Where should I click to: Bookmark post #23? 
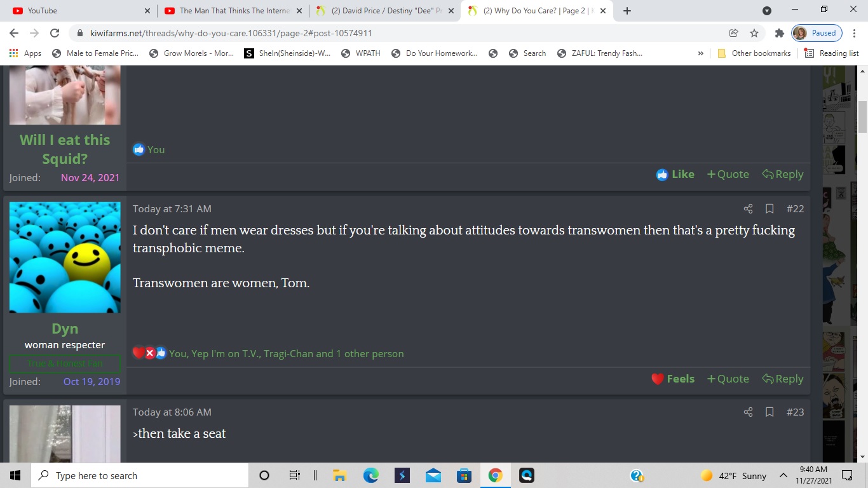tap(770, 412)
